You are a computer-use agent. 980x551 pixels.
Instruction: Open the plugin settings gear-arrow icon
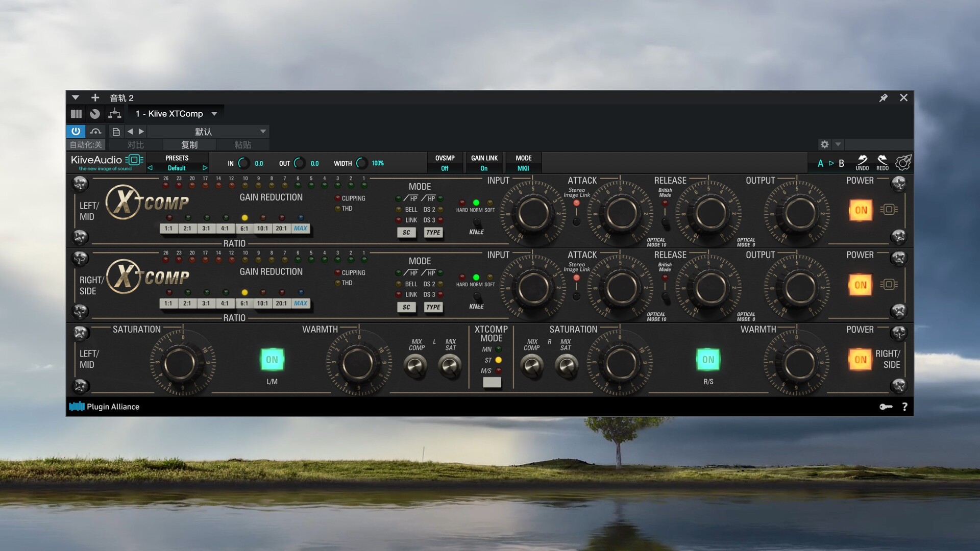[x=903, y=162]
